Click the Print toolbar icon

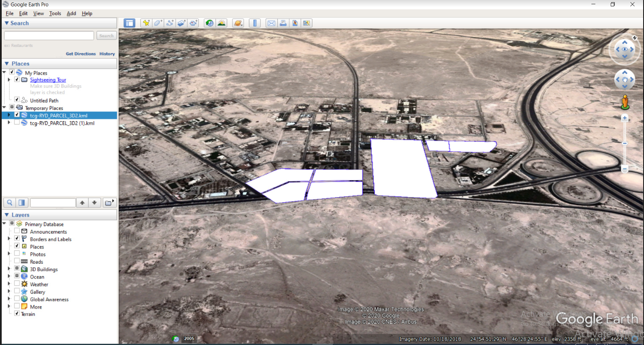point(283,23)
